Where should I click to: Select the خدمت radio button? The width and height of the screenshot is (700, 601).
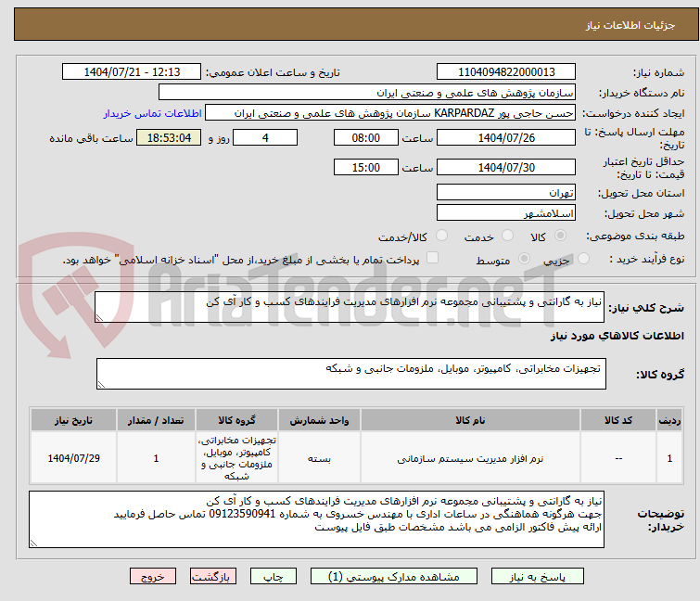tap(507, 236)
